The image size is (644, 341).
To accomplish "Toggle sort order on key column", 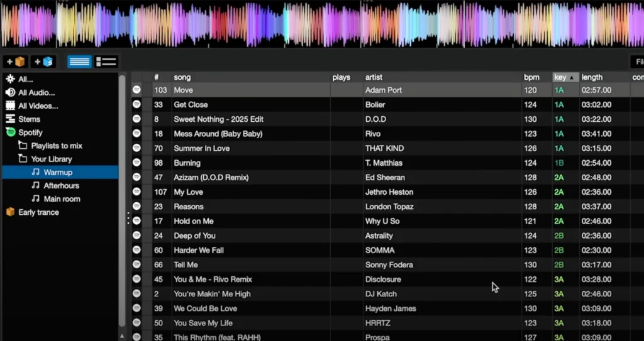I will [x=564, y=77].
